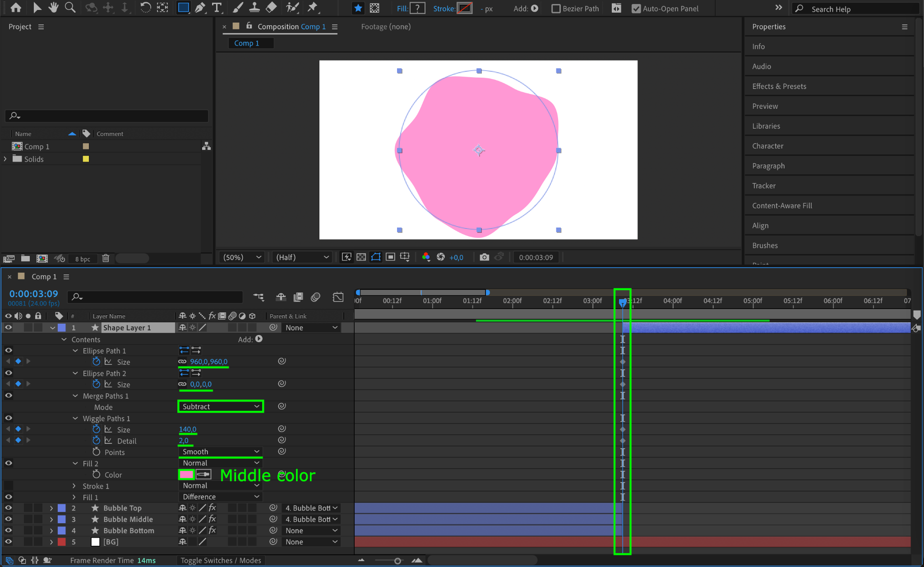The height and width of the screenshot is (567, 924).
Task: Expand the Stroke 1 property group
Action: coord(74,486)
